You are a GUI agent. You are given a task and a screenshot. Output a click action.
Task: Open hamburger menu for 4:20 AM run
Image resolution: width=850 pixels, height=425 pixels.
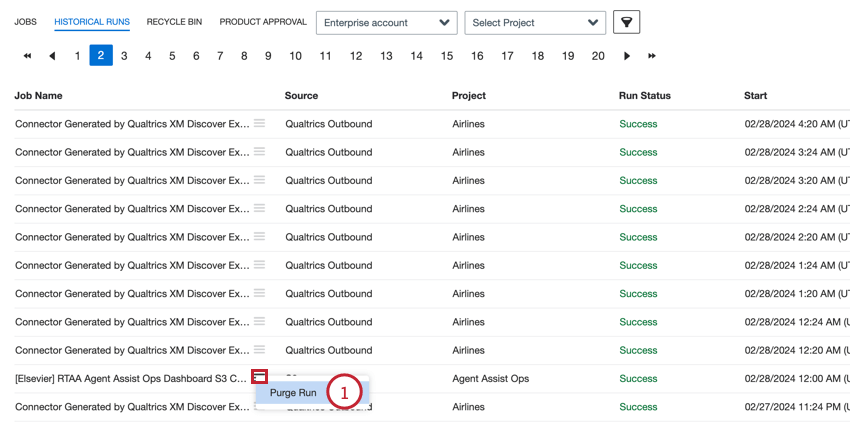tap(260, 123)
